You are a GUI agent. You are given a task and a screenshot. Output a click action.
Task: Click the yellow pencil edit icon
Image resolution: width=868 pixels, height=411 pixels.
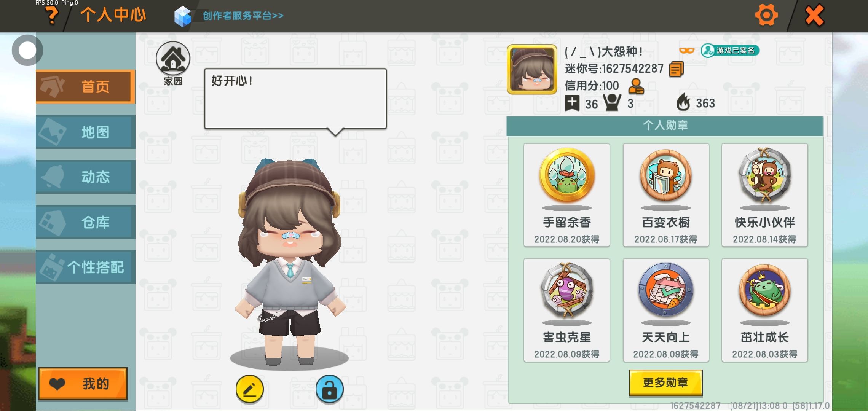click(x=250, y=389)
